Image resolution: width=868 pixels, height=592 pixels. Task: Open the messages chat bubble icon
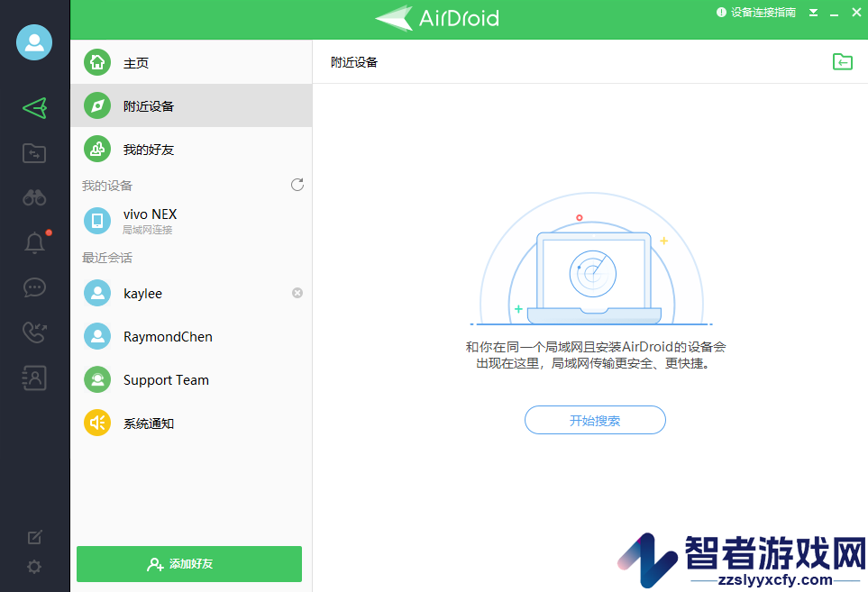pyautogui.click(x=34, y=287)
